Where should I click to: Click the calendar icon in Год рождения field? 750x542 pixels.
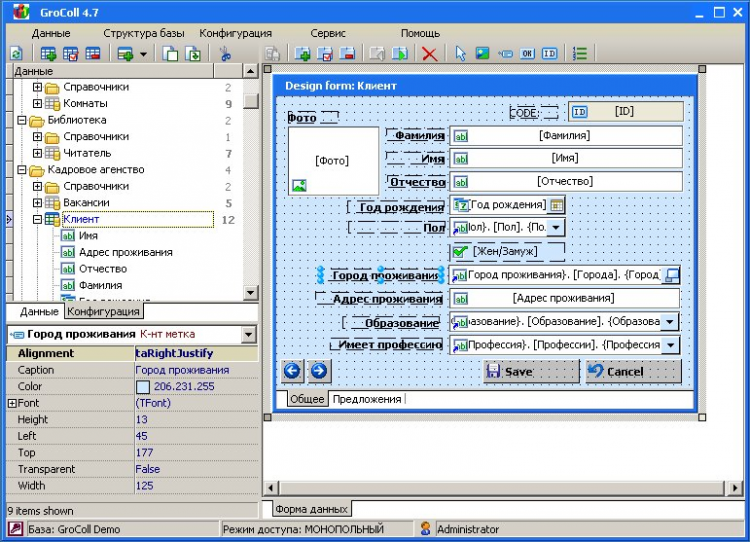coord(556,205)
